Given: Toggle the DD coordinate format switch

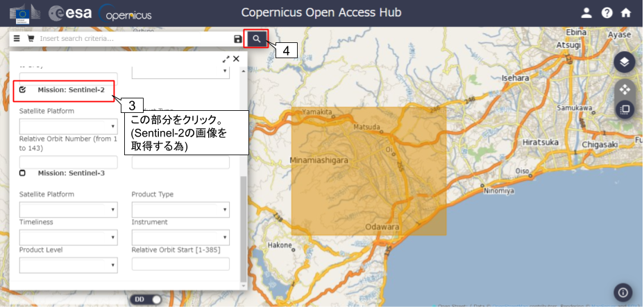Looking at the screenshot, I should [x=146, y=299].
